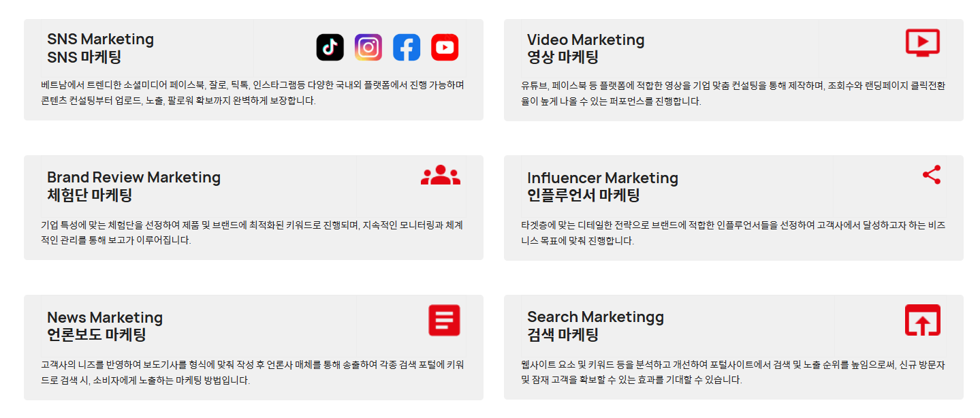Viewport: 980px width, 418px height.
Task: Click the Video Marketing title
Action: 585,48
